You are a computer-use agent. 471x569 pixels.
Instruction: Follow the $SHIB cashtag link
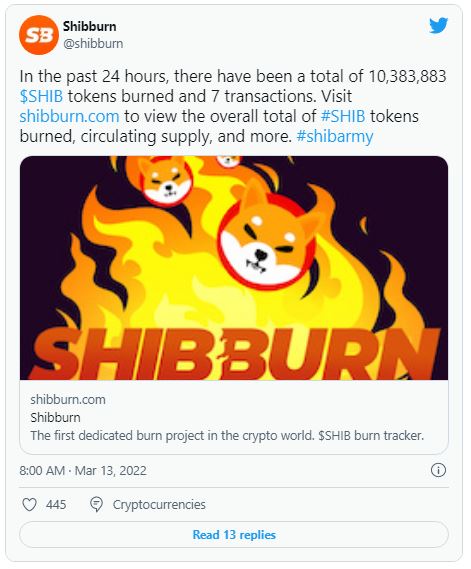41,97
